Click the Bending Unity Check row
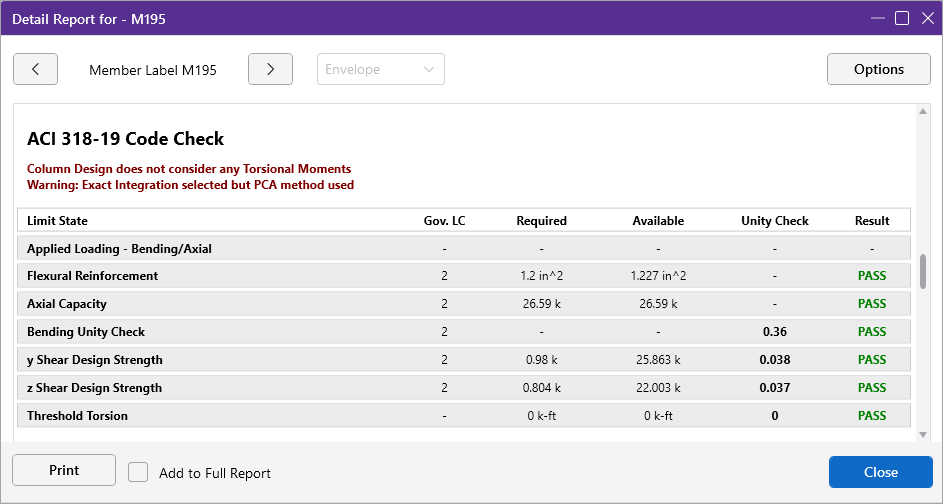 point(86,332)
